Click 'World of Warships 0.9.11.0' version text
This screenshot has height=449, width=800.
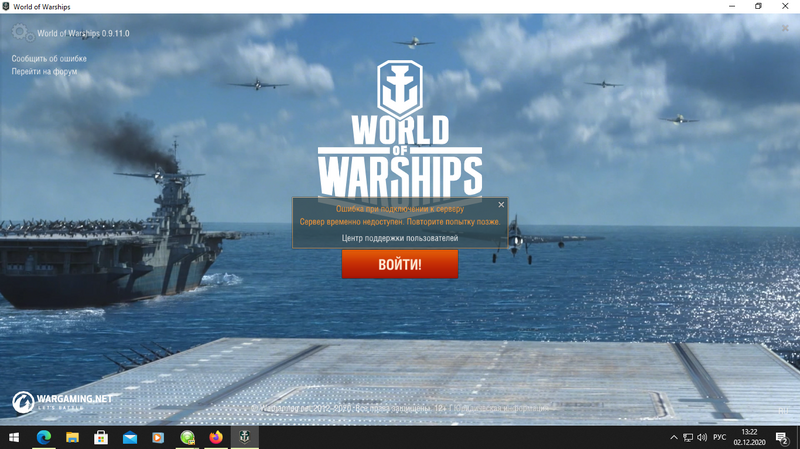[83, 34]
